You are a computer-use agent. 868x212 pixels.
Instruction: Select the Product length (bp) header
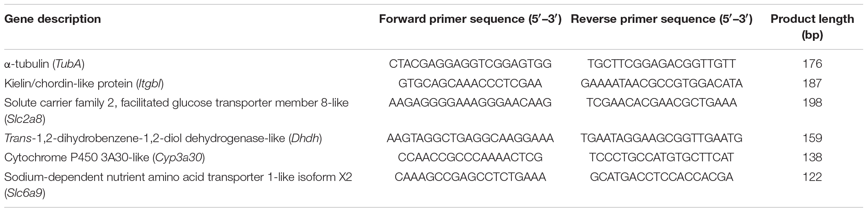[x=812, y=27]
